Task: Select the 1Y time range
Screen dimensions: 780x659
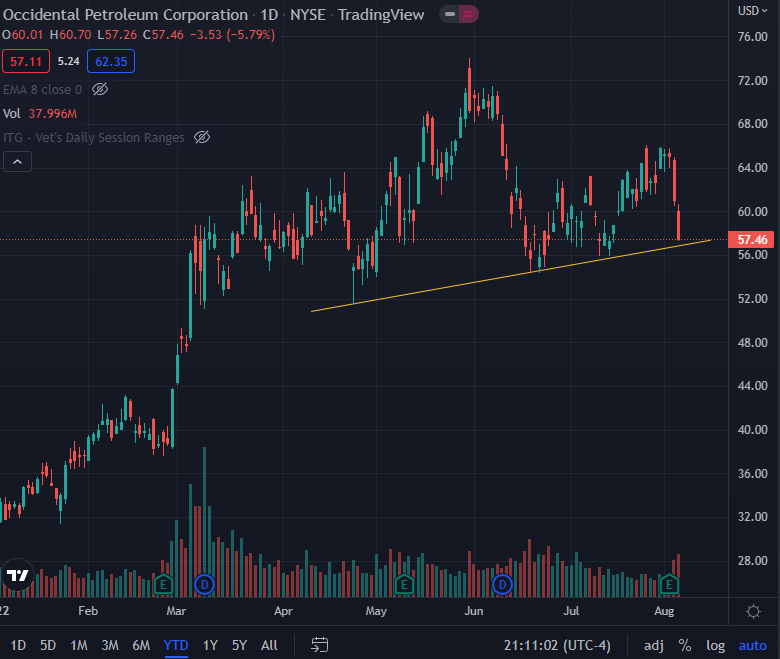Action: 210,645
